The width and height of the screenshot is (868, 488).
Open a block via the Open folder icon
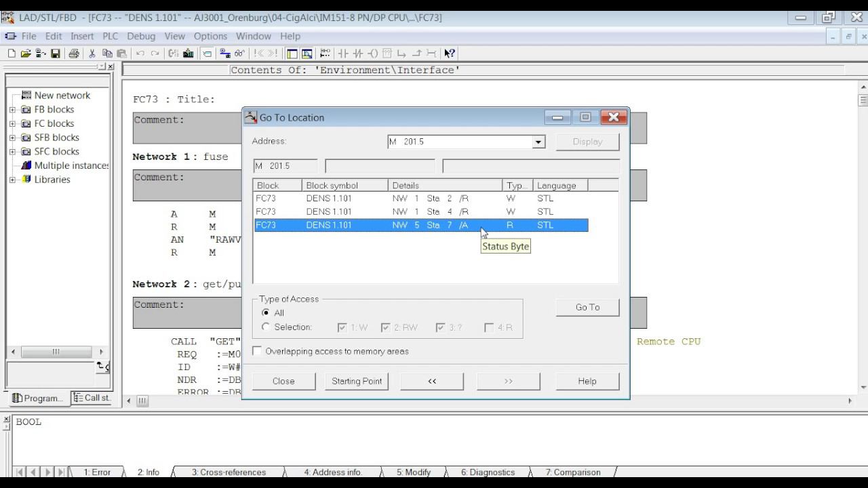click(26, 54)
